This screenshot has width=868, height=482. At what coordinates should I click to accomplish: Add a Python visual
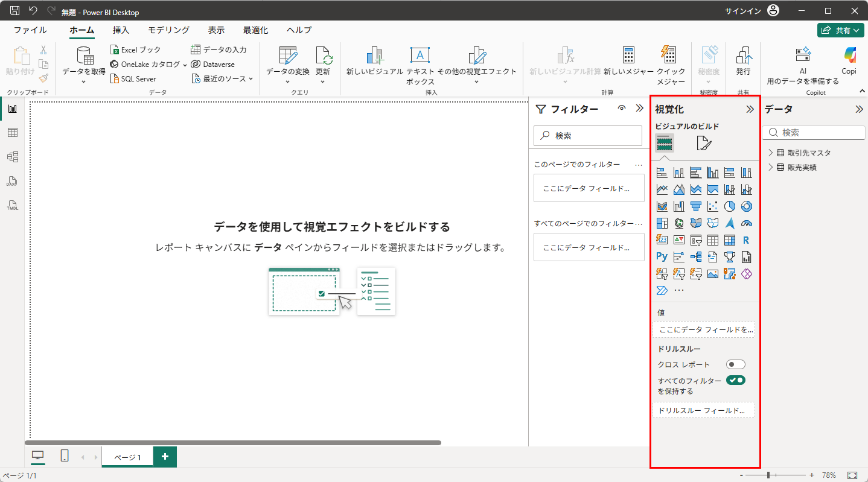pos(662,257)
